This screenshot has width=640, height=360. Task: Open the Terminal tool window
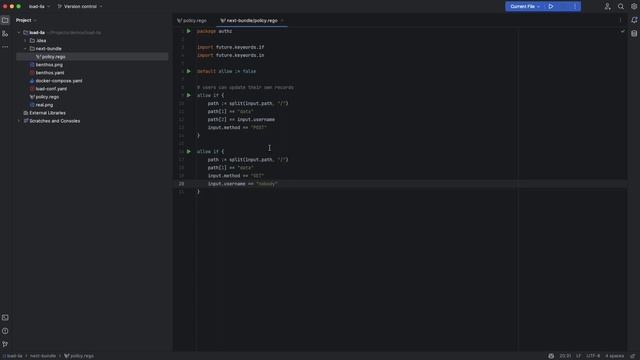pos(5,318)
